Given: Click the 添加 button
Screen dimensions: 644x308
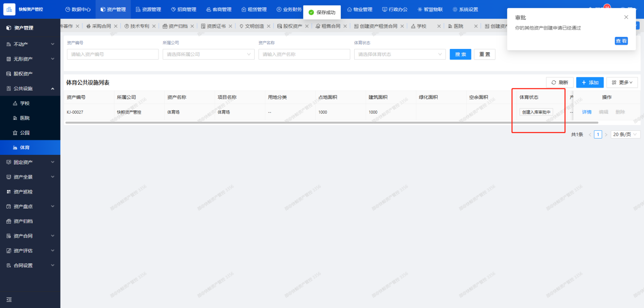Looking at the screenshot, I should point(590,82).
